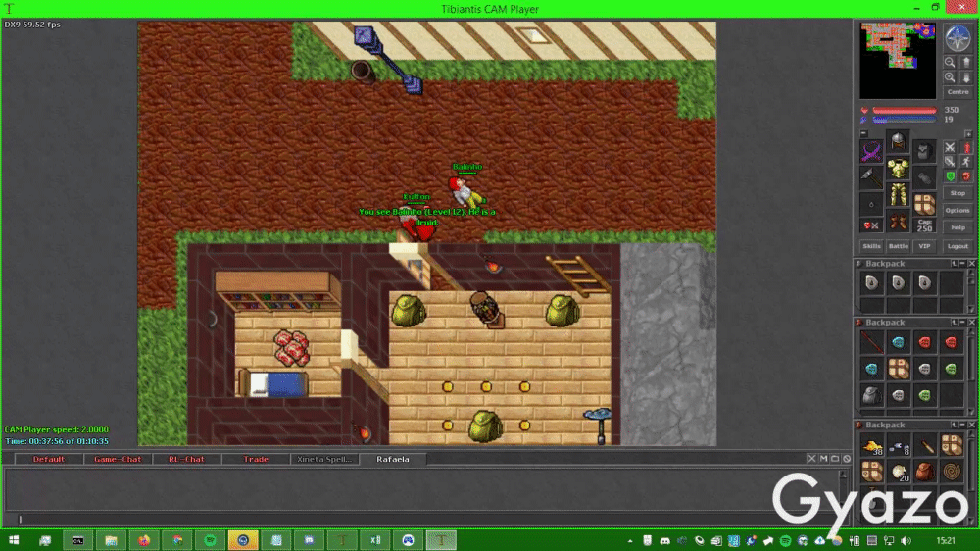Click the Centre minimap button
Viewport: 980px width, 551px height.
[x=957, y=92]
